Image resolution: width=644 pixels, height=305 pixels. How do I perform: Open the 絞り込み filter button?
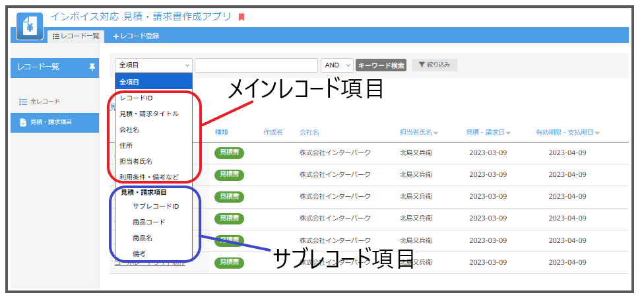[434, 65]
